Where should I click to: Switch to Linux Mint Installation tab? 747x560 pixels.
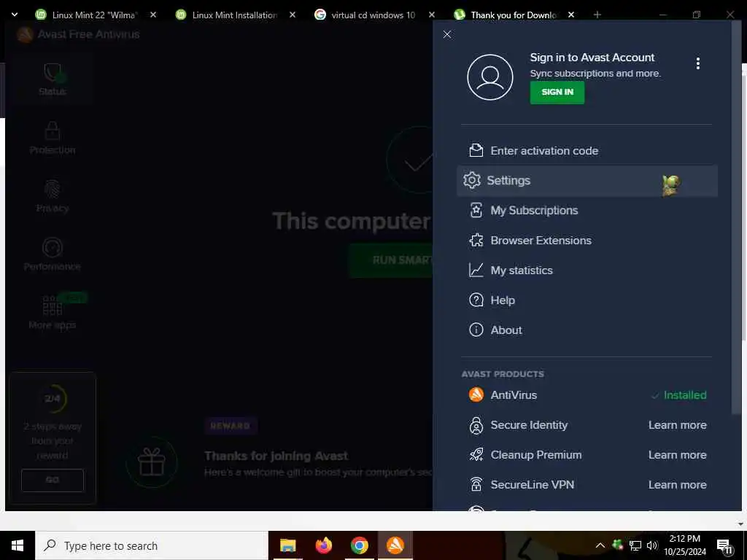click(234, 15)
